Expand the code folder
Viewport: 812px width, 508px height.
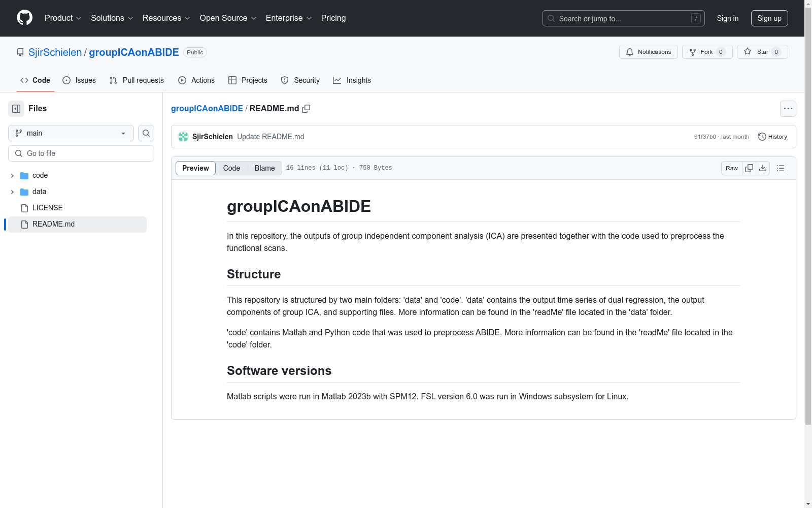(12, 176)
